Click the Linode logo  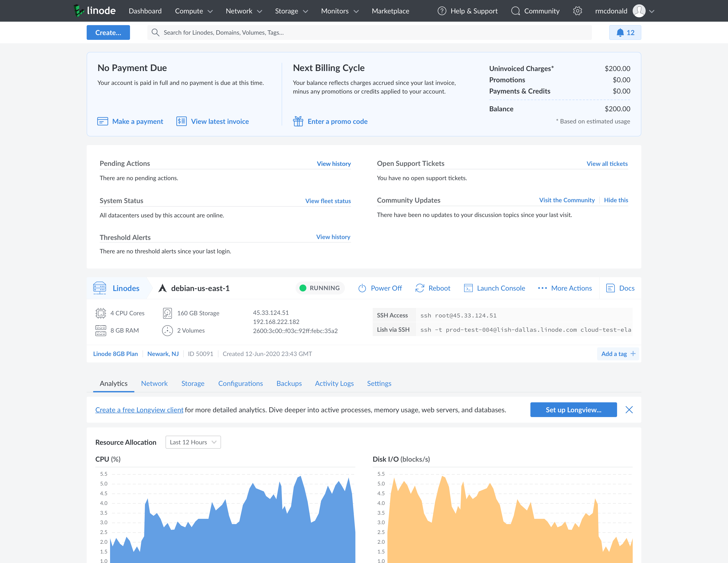pyautogui.click(x=94, y=11)
